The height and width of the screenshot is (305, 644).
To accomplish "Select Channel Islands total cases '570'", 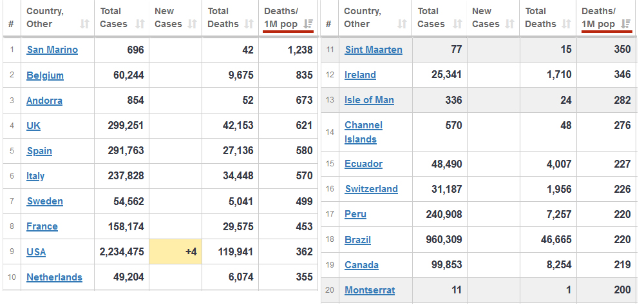I will [x=453, y=125].
